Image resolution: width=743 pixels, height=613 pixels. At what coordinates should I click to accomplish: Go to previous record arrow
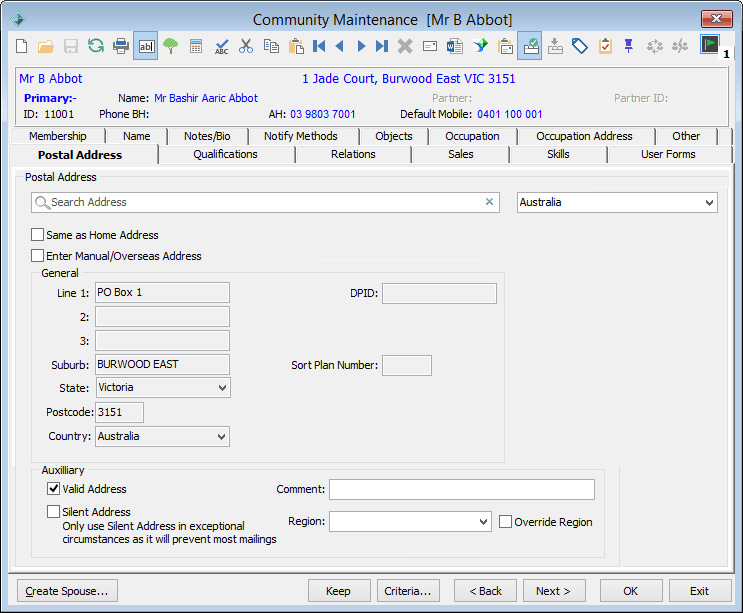point(339,46)
